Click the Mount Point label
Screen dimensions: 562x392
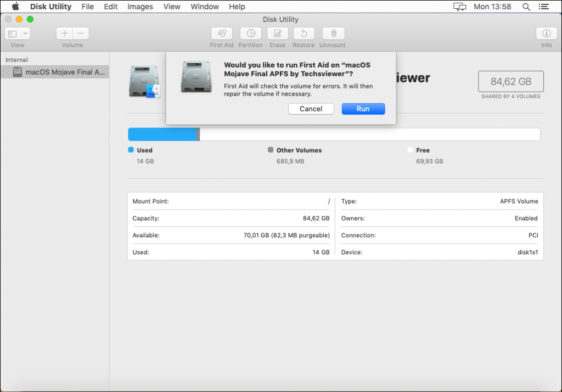pos(150,201)
